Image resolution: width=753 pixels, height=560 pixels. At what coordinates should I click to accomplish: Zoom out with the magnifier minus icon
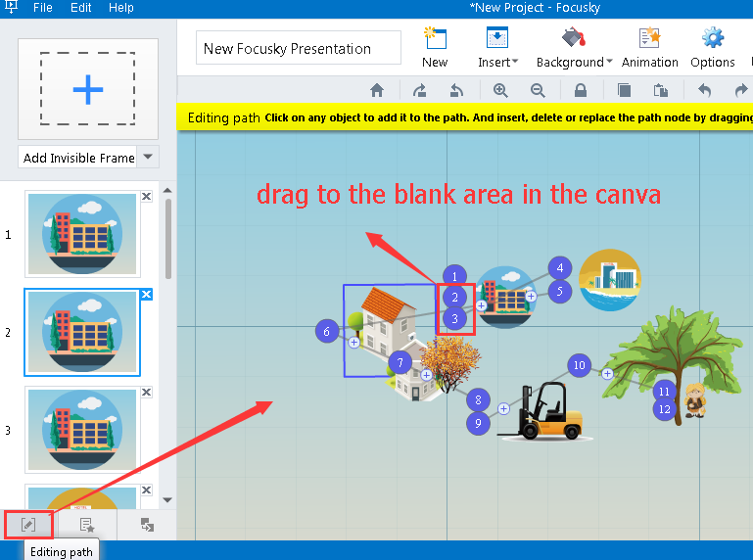[x=538, y=90]
